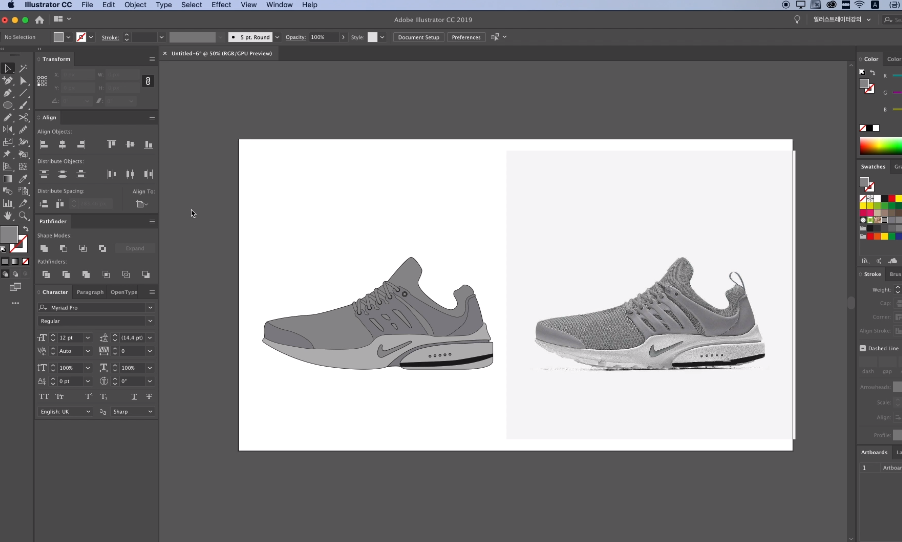Image resolution: width=902 pixels, height=542 pixels.
Task: Select the Ellipse tool
Action: click(7, 105)
